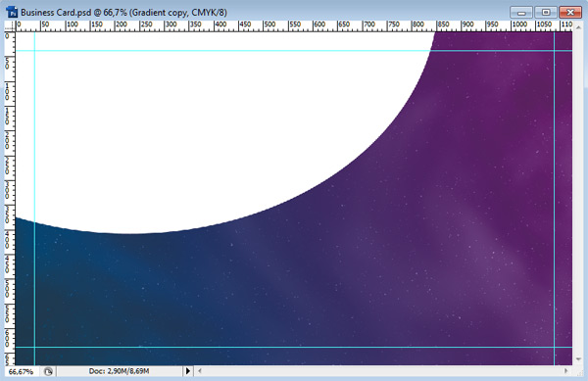The width and height of the screenshot is (588, 381).
Task: Open the document info flyout arrow
Action: coord(188,371)
